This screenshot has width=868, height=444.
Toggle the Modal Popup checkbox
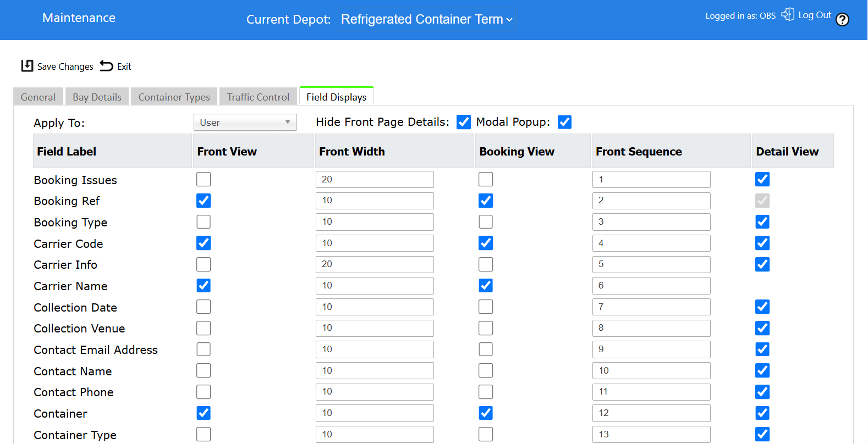pyautogui.click(x=564, y=122)
